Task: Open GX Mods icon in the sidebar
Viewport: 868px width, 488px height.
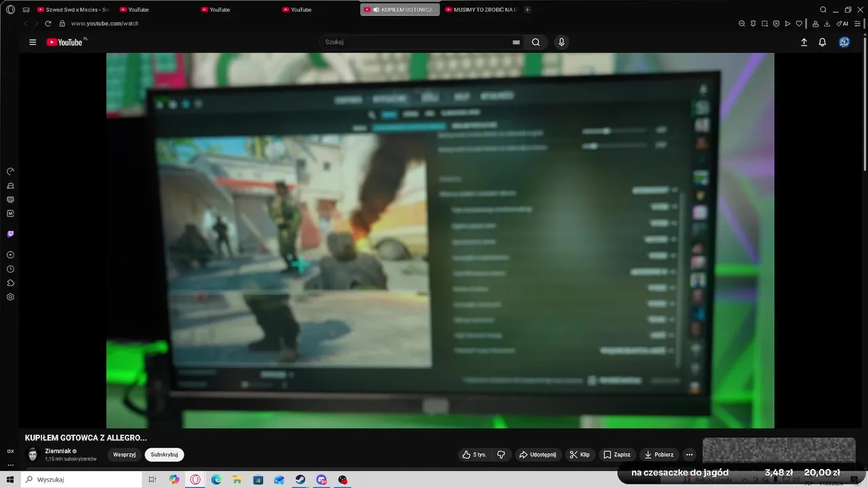Action: (x=10, y=199)
